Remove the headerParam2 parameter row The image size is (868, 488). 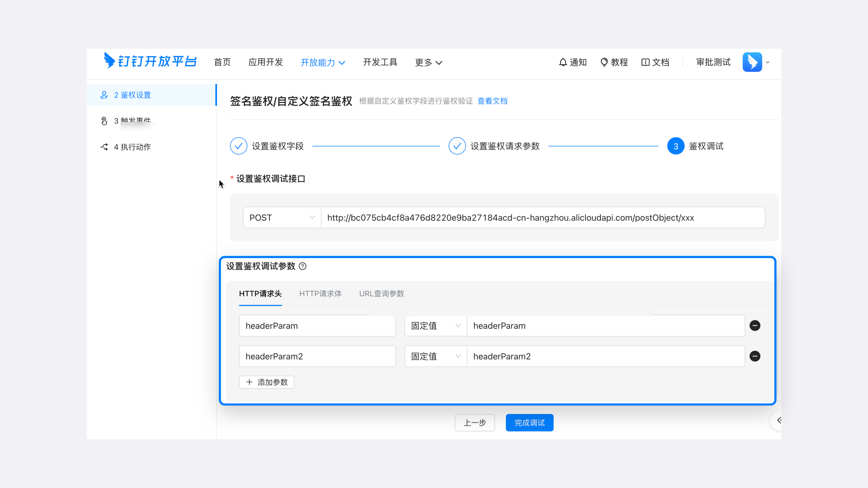click(755, 356)
